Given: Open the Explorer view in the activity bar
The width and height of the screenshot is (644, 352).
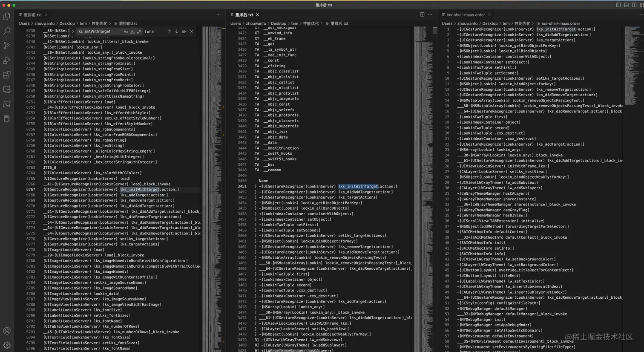Looking at the screenshot, I should click(x=7, y=17).
